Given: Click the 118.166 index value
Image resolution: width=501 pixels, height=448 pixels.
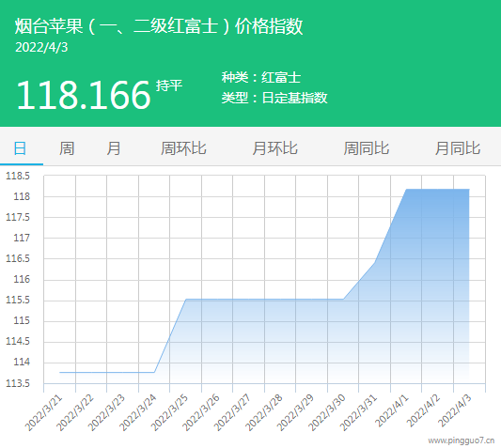Looking at the screenshot, I should (84, 95).
